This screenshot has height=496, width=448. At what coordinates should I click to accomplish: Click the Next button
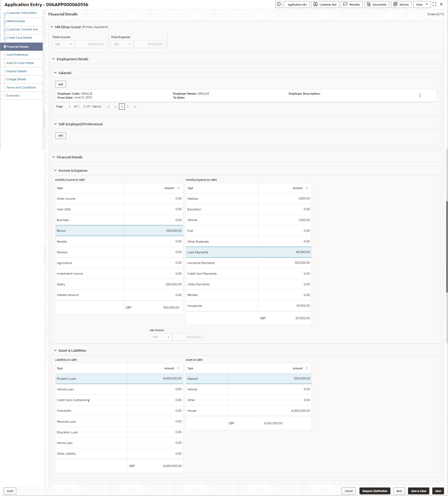438,491
